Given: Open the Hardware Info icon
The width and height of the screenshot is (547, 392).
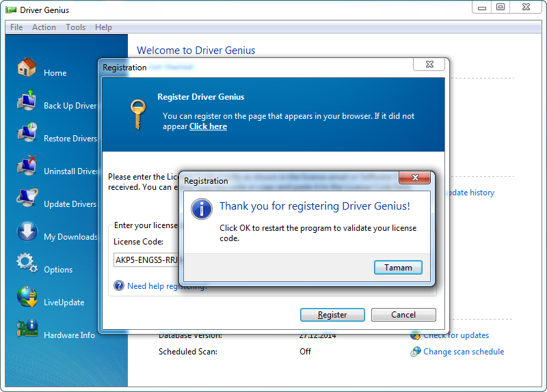Looking at the screenshot, I should [27, 331].
